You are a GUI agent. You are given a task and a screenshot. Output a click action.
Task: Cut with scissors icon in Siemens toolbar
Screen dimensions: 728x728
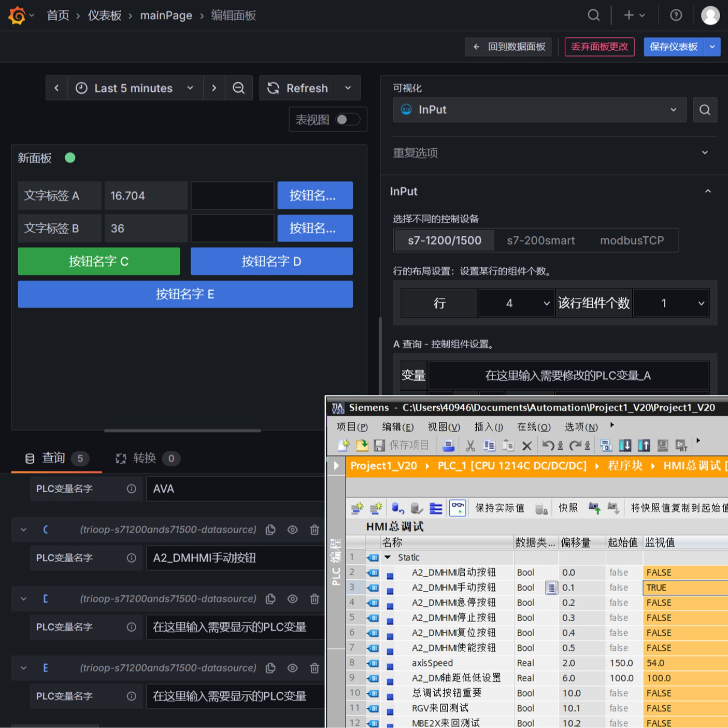470,445
